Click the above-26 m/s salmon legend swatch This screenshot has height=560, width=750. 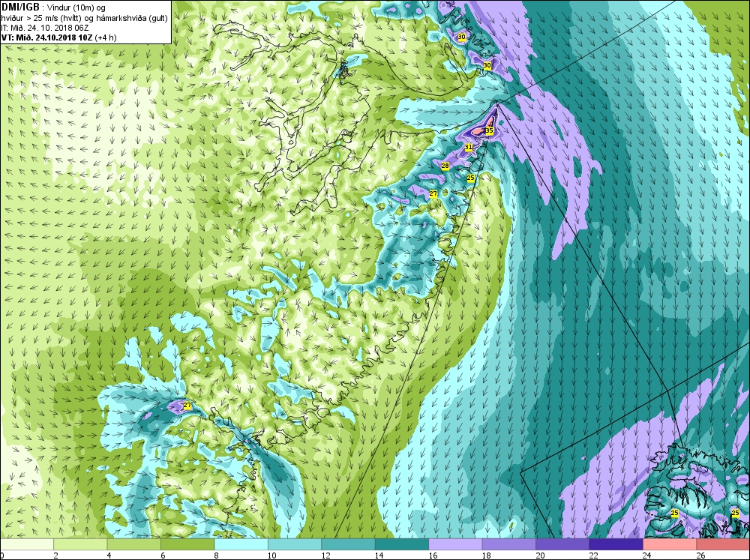[x=723, y=544]
